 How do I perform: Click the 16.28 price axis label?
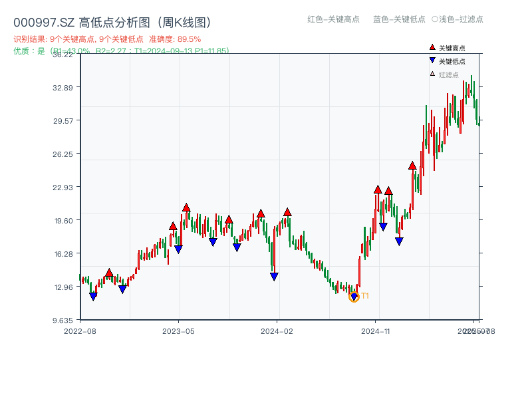click(63, 254)
